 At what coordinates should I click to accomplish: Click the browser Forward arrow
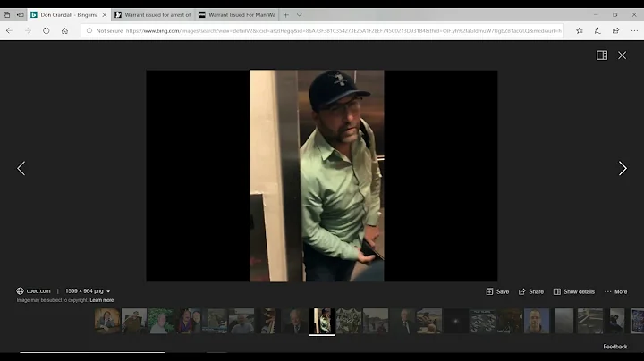(28, 30)
